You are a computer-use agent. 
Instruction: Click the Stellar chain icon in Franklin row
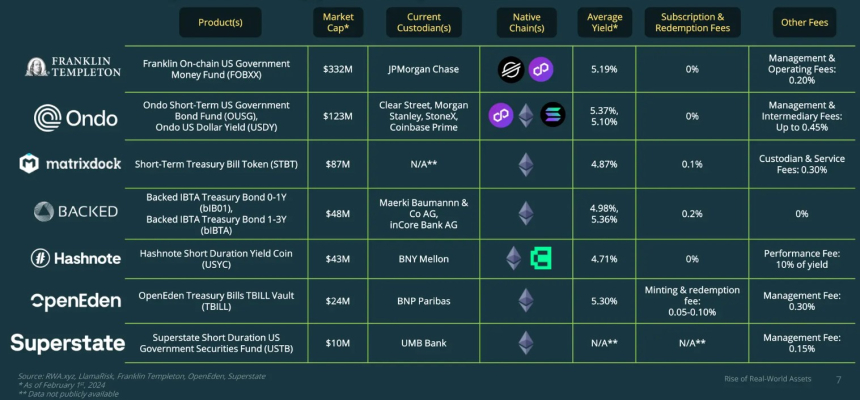[511, 69]
